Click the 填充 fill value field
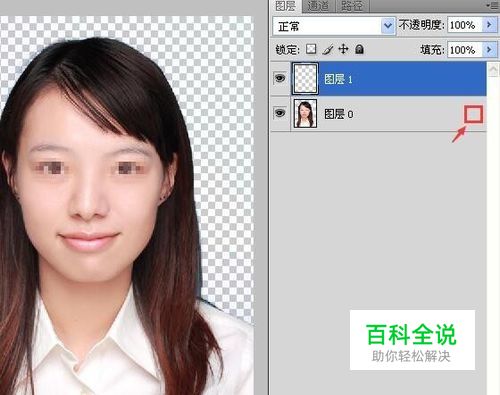The height and width of the screenshot is (395, 500). tap(465, 50)
